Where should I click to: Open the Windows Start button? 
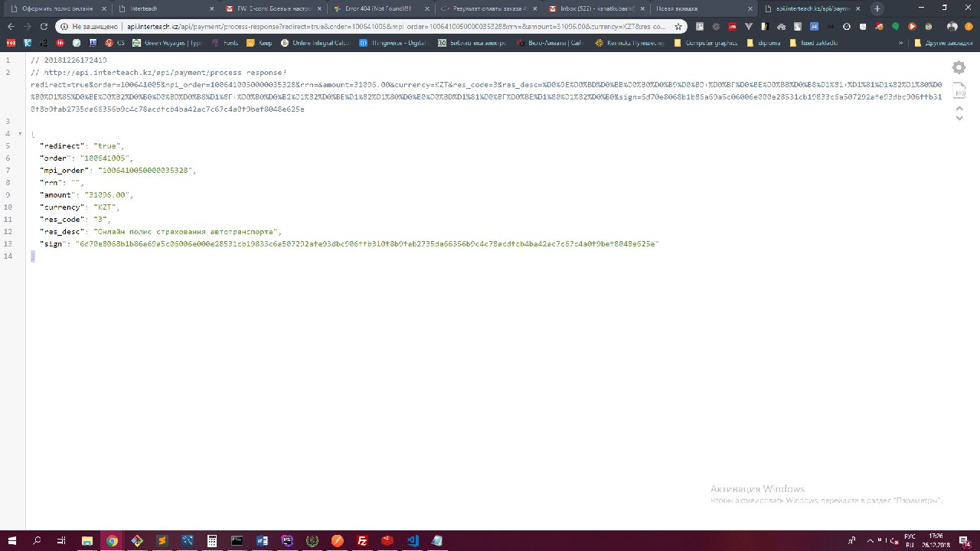coord(12,540)
